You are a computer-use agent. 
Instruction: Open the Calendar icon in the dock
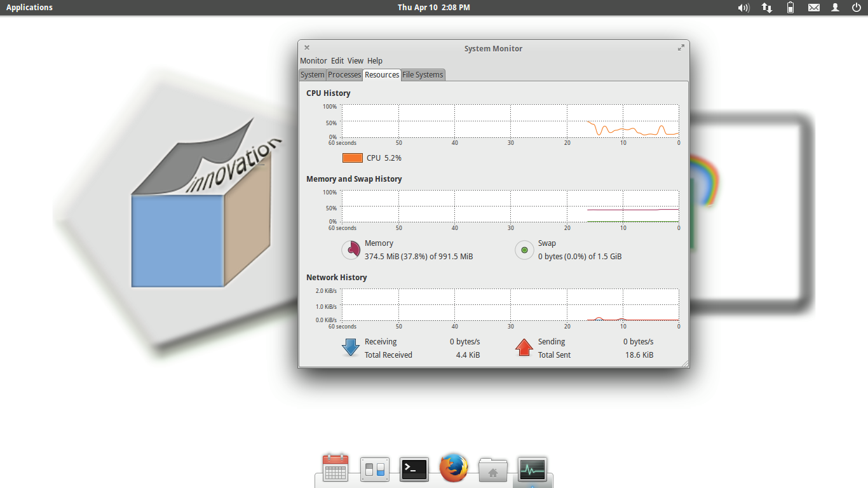pos(335,468)
